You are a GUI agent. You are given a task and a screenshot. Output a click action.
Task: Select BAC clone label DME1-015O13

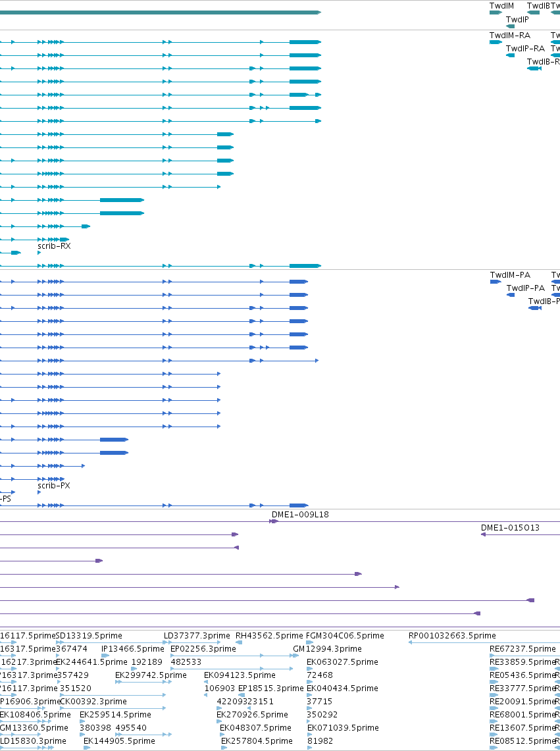(x=510, y=528)
